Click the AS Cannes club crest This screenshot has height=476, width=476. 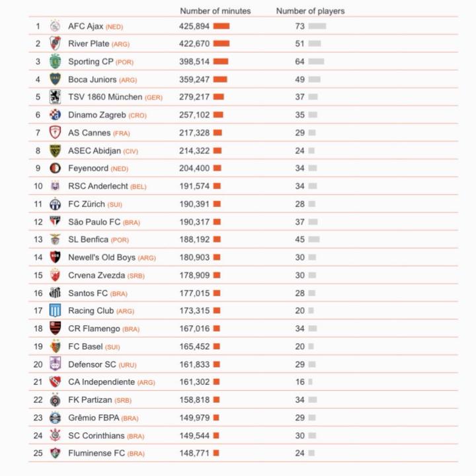[x=55, y=133]
